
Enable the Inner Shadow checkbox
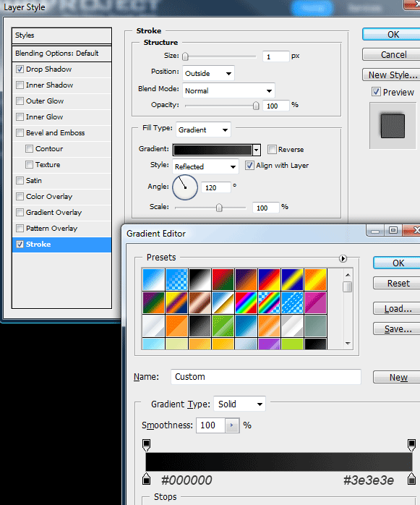click(20, 85)
